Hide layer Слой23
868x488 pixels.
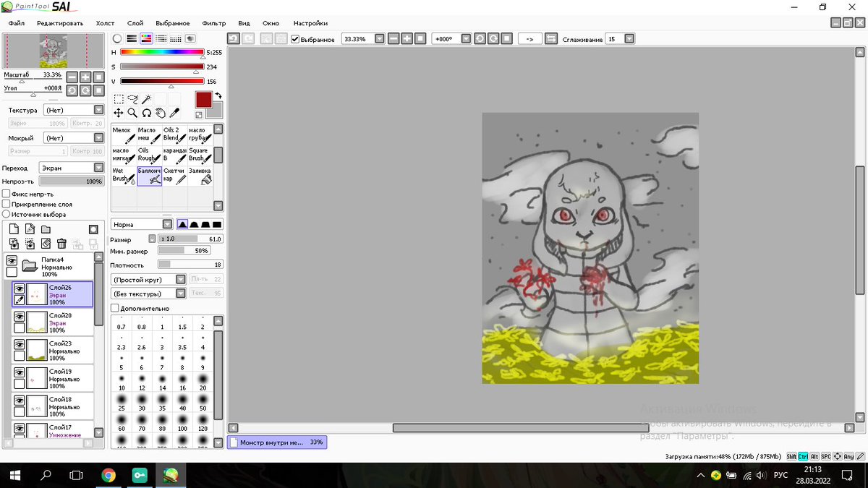[x=20, y=344]
